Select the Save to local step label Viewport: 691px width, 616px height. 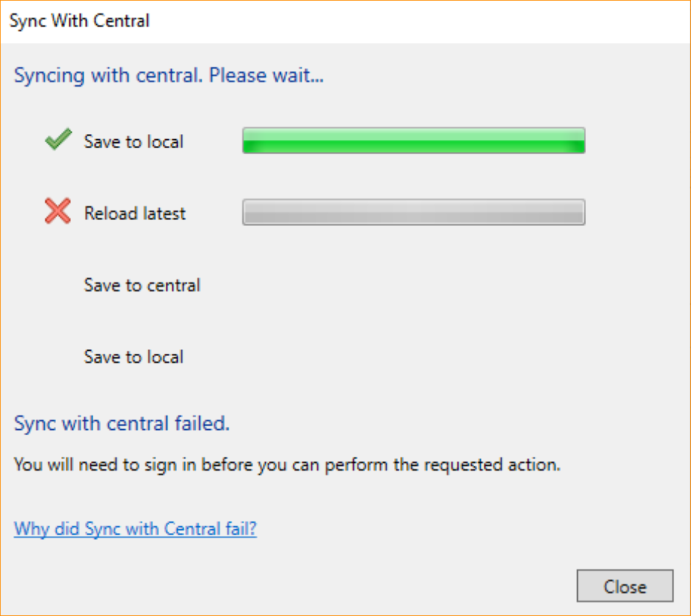[133, 142]
